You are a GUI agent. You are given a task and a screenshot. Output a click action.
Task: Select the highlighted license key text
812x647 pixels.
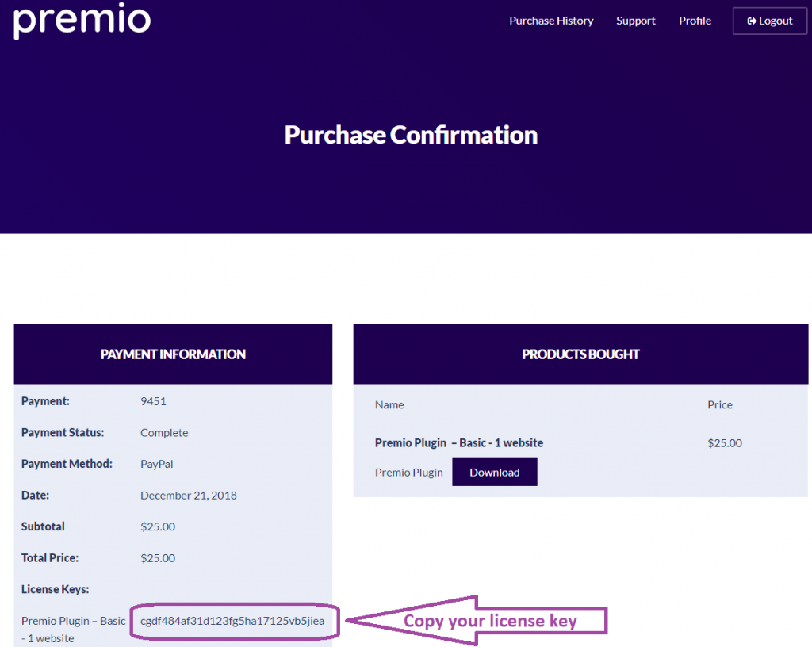tap(233, 622)
